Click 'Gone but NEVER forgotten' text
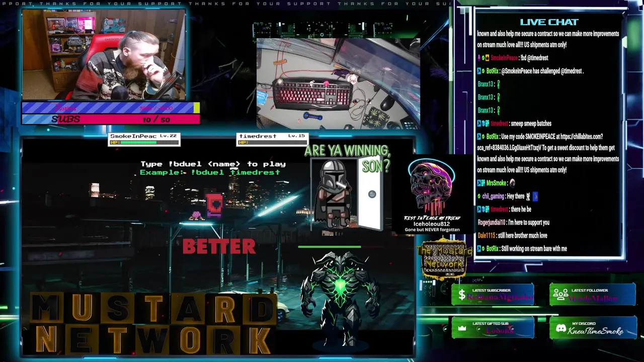Viewport: 644px width, 362px height. [x=432, y=230]
